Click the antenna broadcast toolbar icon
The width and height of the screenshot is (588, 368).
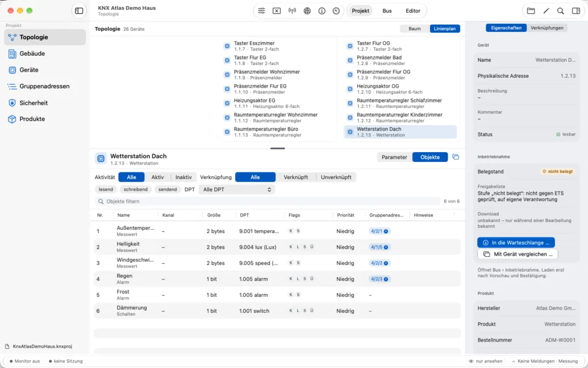pyautogui.click(x=292, y=11)
